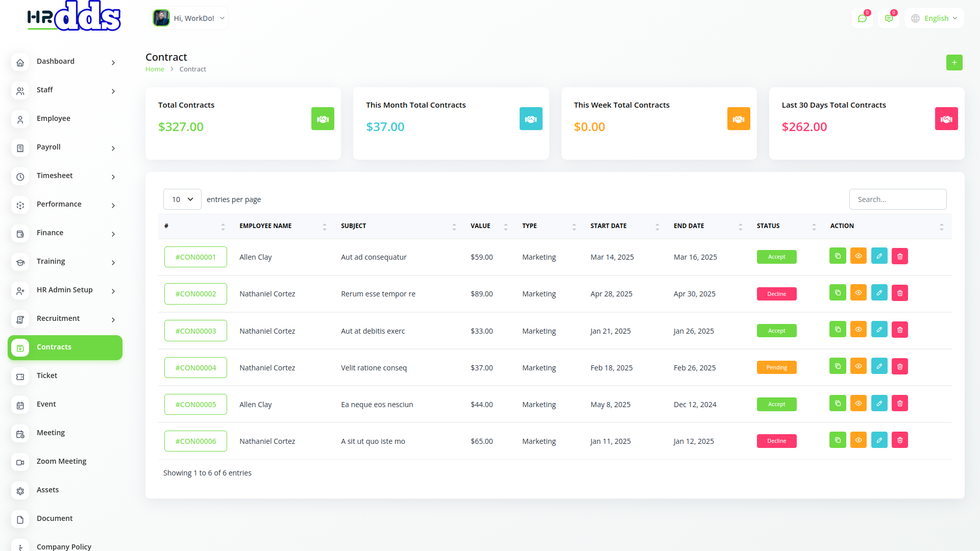
Task: Open the notifications icon beside the language selector
Action: 889,18
